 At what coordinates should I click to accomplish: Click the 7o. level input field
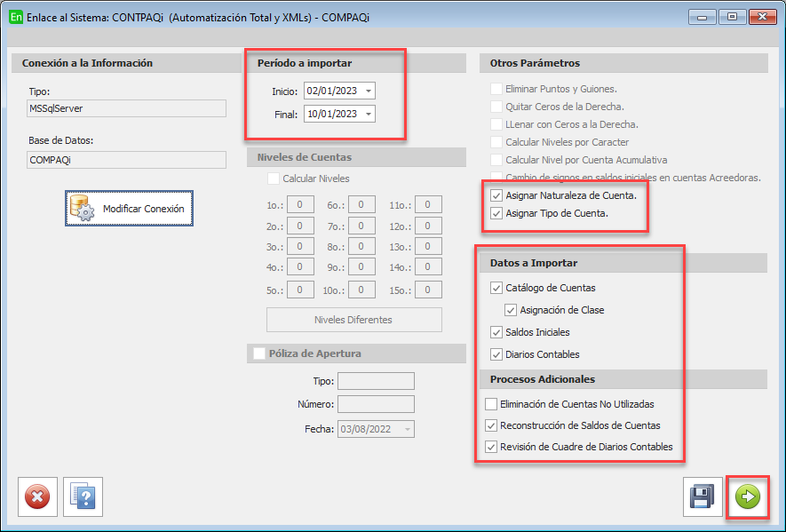point(361,226)
